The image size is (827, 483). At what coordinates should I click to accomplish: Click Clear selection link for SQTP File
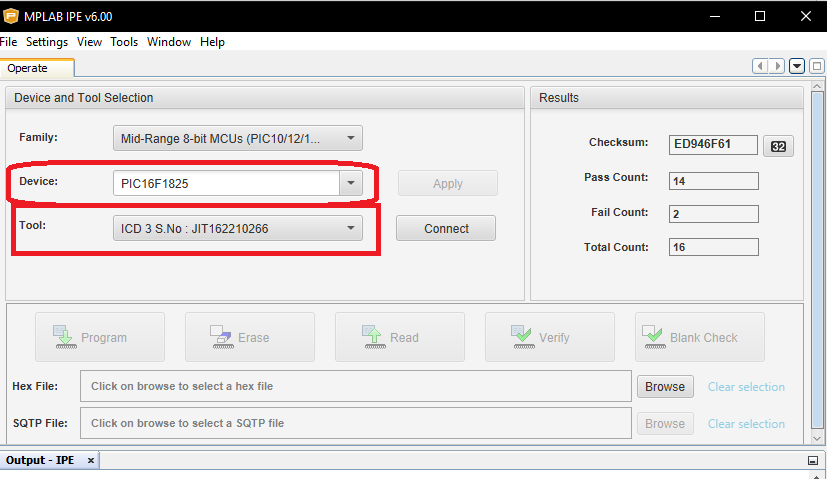coord(746,423)
